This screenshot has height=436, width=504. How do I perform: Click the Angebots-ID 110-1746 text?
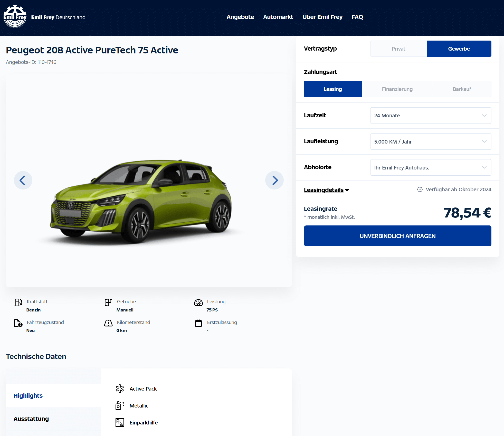pyautogui.click(x=31, y=62)
